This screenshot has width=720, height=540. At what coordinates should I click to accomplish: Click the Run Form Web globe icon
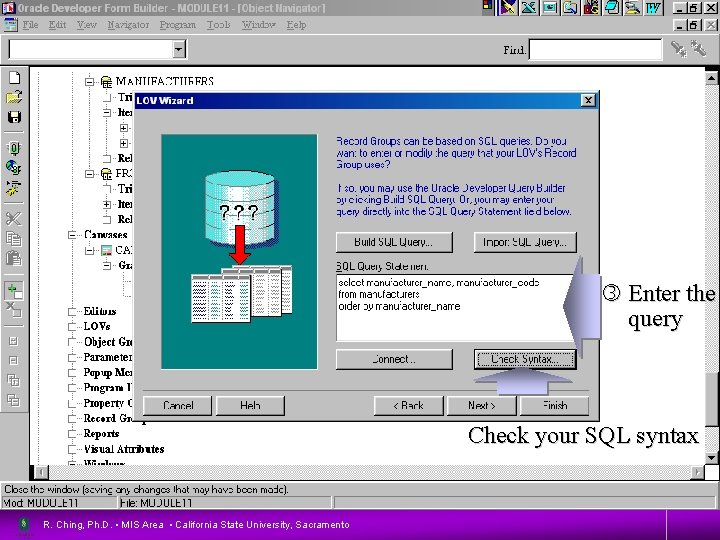point(14,167)
